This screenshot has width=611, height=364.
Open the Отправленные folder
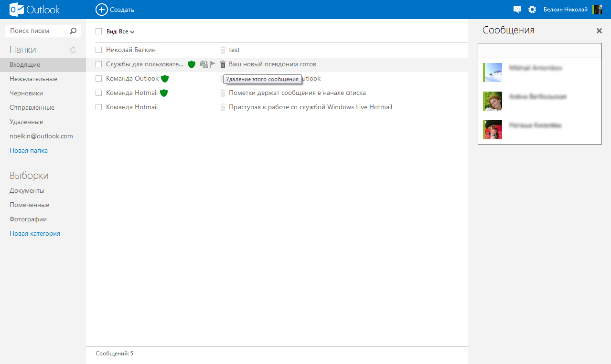32,107
